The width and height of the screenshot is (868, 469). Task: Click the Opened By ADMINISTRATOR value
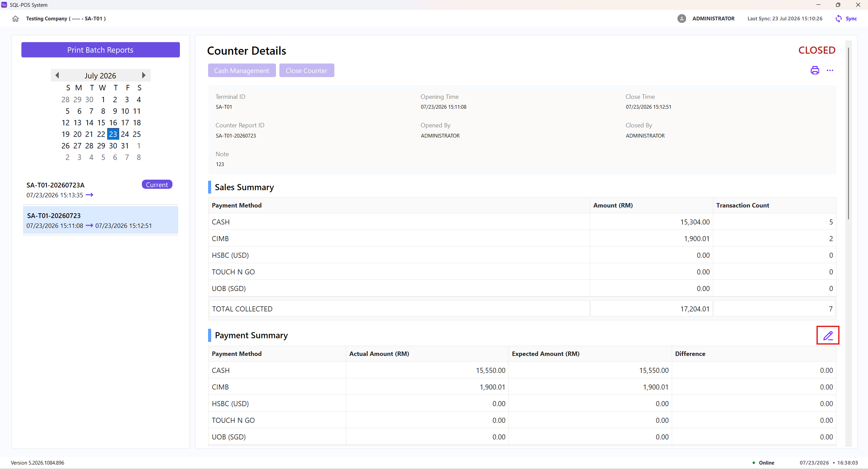click(440, 136)
